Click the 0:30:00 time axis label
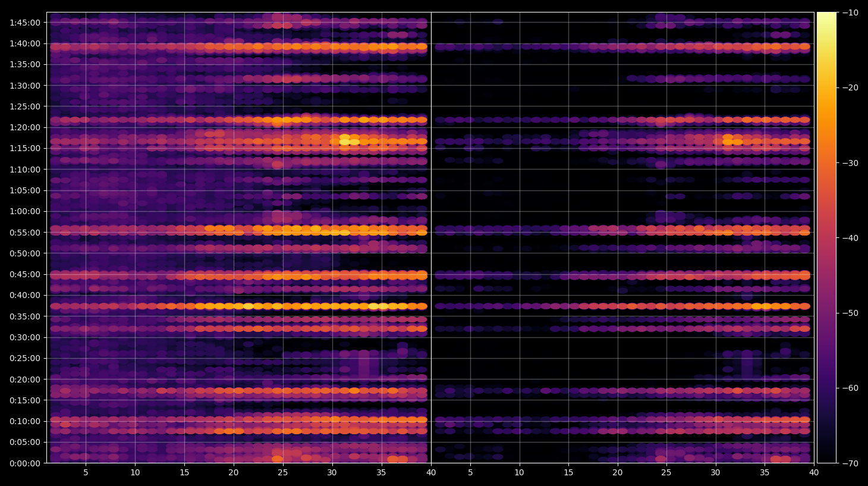The image size is (868, 486). coord(25,337)
